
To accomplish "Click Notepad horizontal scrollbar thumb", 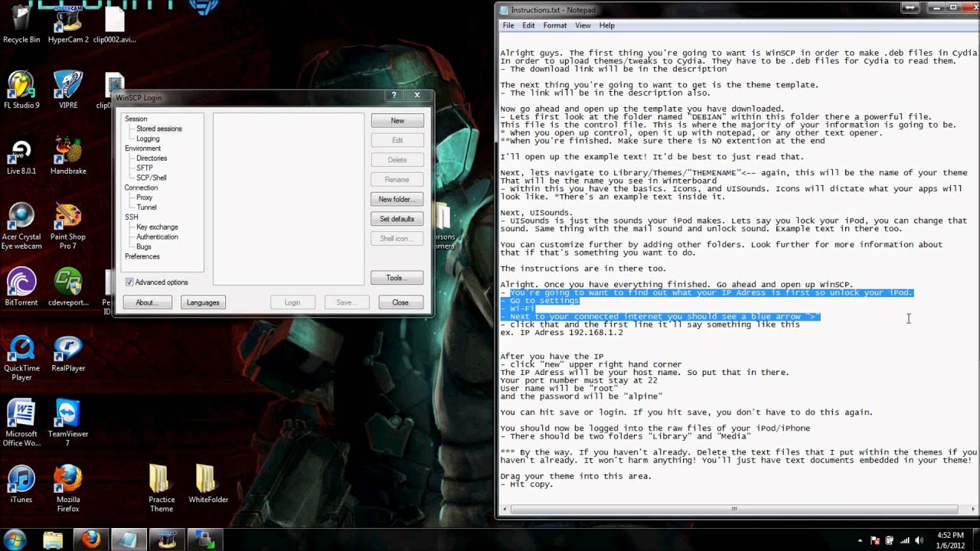I will pyautogui.click(x=733, y=509).
